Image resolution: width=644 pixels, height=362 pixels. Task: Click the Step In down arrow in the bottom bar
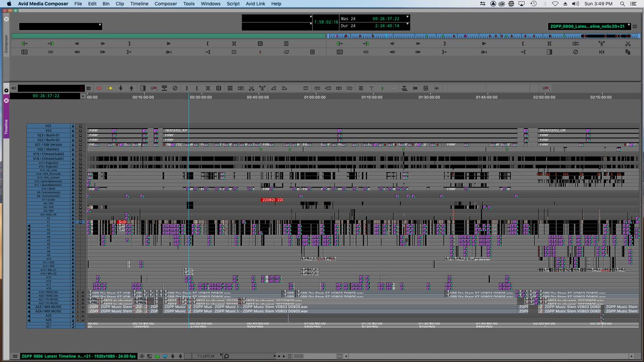pyautogui.click(x=172, y=356)
